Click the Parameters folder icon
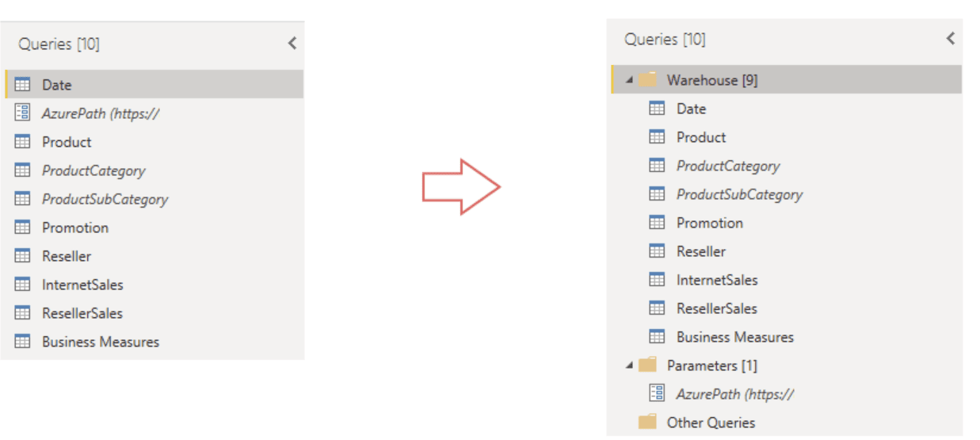 coord(648,365)
